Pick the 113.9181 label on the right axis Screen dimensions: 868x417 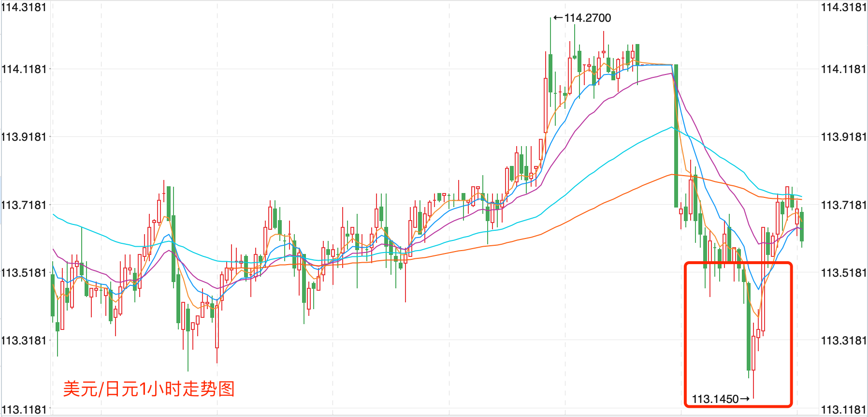pyautogui.click(x=844, y=137)
